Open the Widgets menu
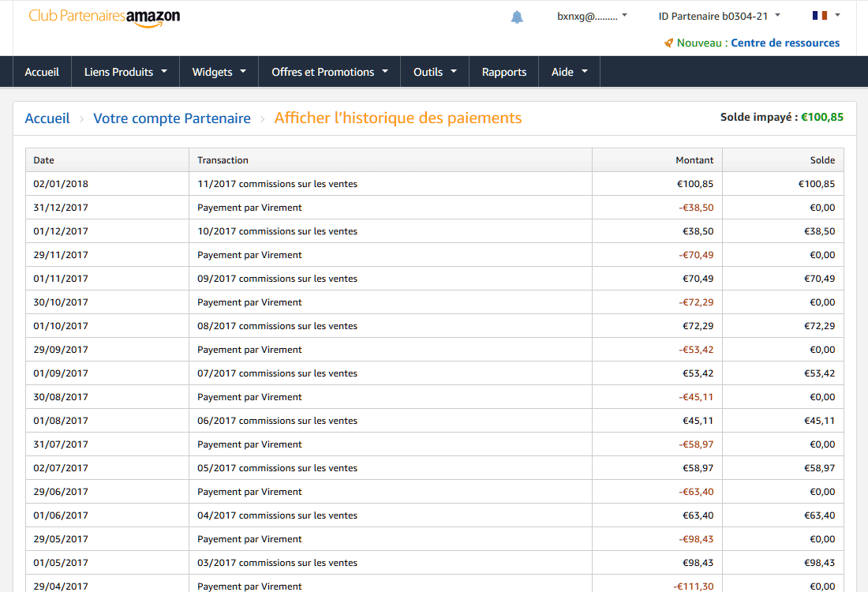 coord(219,72)
